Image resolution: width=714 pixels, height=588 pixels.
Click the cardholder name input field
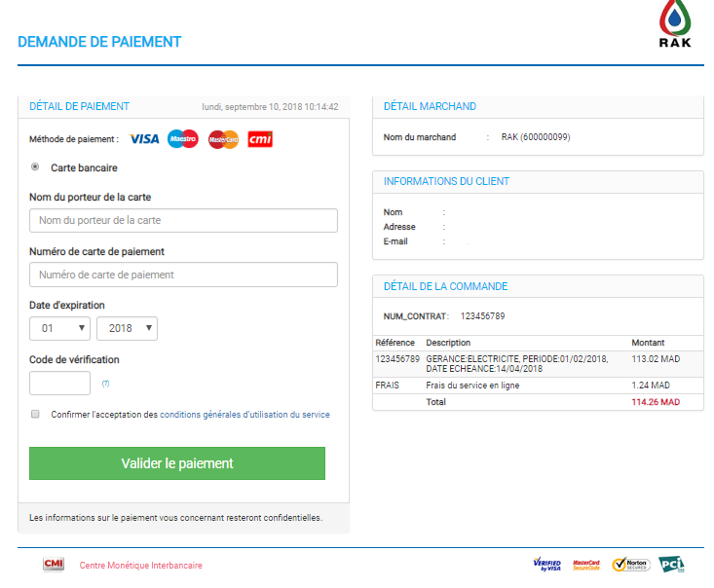183,220
